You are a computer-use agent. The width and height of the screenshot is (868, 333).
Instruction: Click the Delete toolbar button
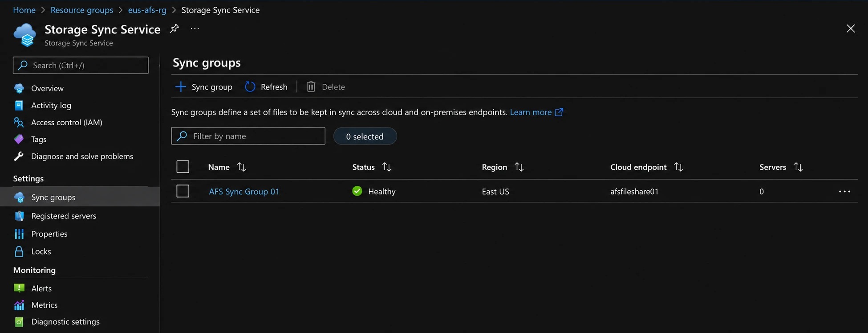pos(326,87)
